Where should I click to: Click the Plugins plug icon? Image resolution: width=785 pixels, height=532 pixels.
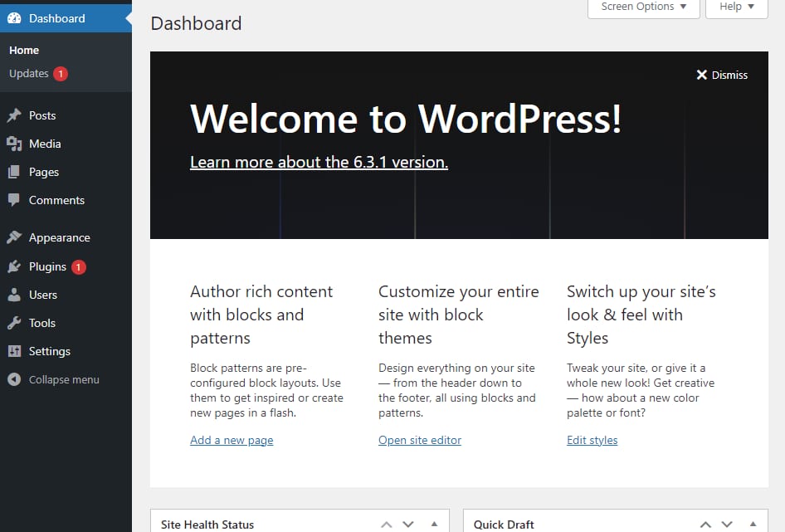point(14,266)
